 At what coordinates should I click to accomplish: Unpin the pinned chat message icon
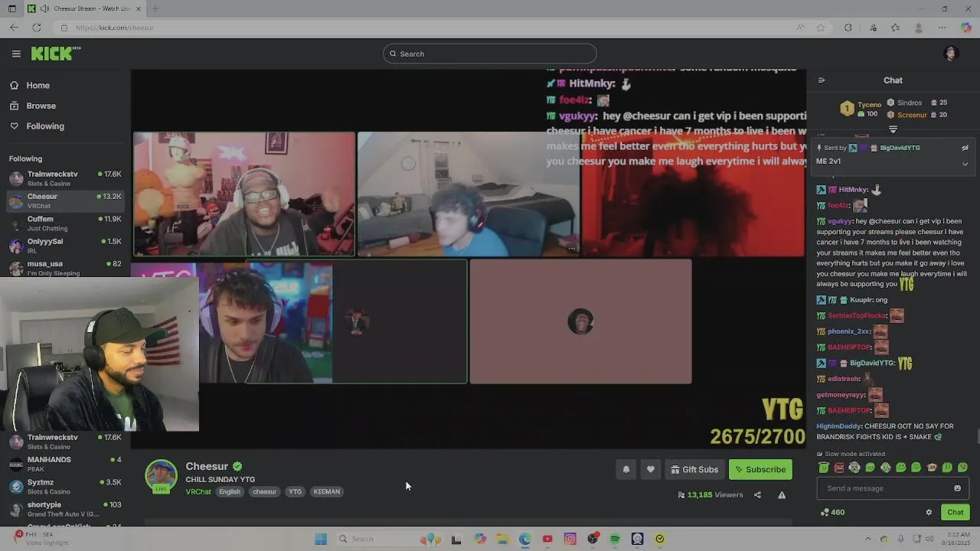965,148
